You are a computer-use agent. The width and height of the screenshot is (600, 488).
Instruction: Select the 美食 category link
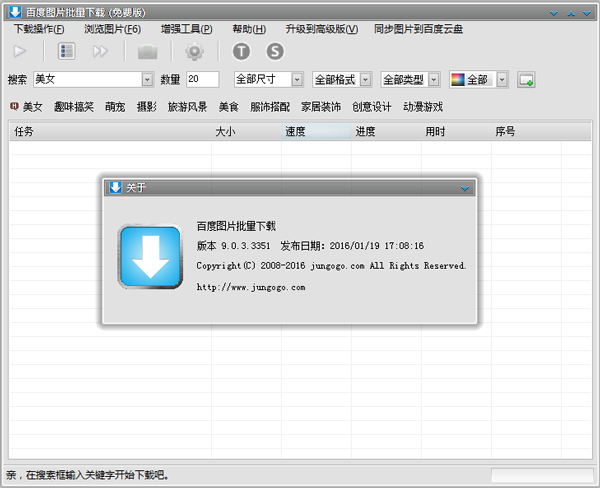228,107
